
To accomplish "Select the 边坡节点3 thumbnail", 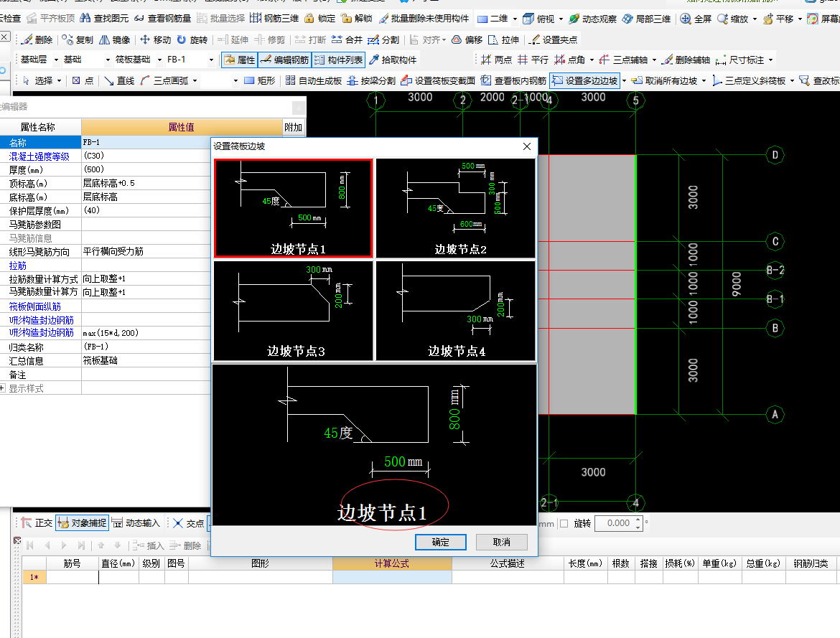I will point(293,311).
